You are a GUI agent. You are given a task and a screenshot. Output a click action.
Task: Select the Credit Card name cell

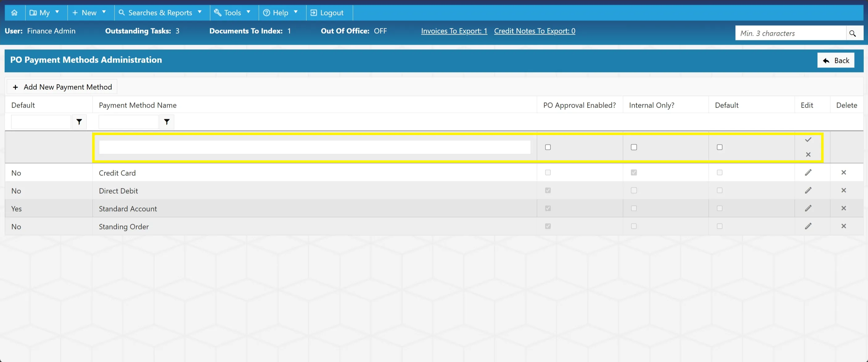coord(315,173)
